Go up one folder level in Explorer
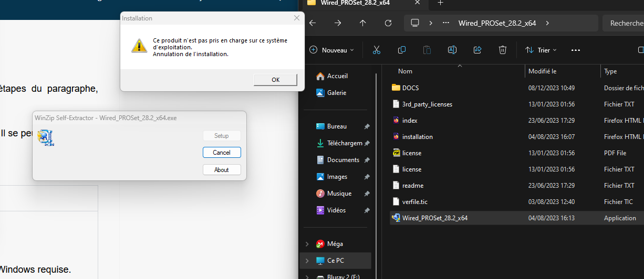This screenshot has width=644, height=279. (363, 23)
